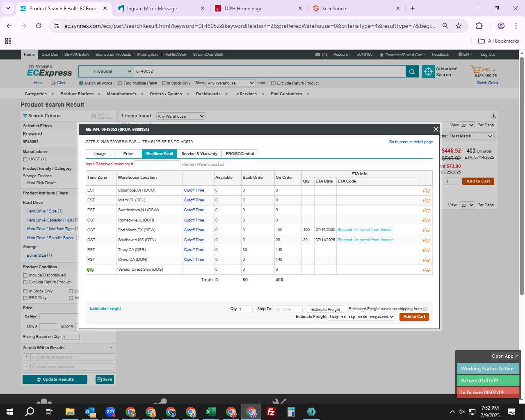Click the estimated freight help icon
Viewport: 525px width, 420px height.
click(x=425, y=309)
